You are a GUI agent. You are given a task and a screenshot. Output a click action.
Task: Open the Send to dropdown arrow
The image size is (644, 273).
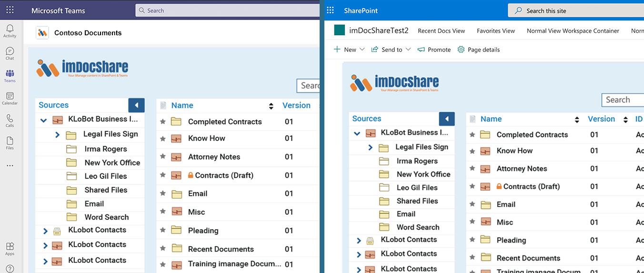pyautogui.click(x=408, y=50)
